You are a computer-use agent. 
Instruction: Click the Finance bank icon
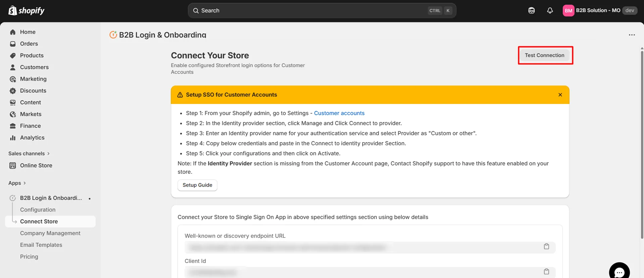pyautogui.click(x=13, y=126)
